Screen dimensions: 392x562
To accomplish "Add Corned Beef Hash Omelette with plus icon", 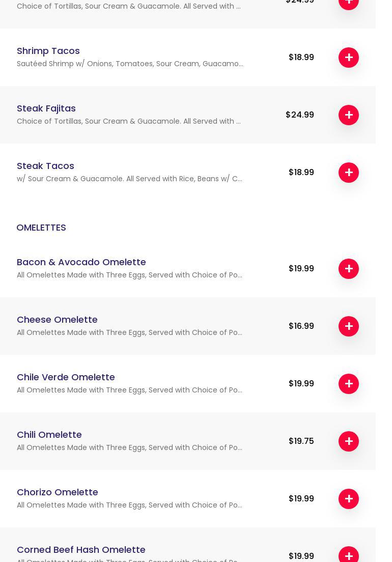I will (x=349, y=555).
